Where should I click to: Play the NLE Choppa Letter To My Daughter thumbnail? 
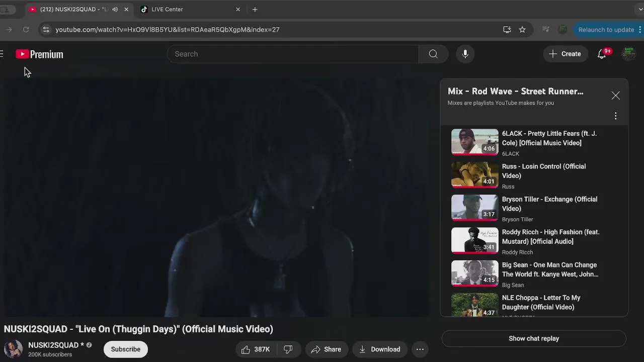point(474,305)
